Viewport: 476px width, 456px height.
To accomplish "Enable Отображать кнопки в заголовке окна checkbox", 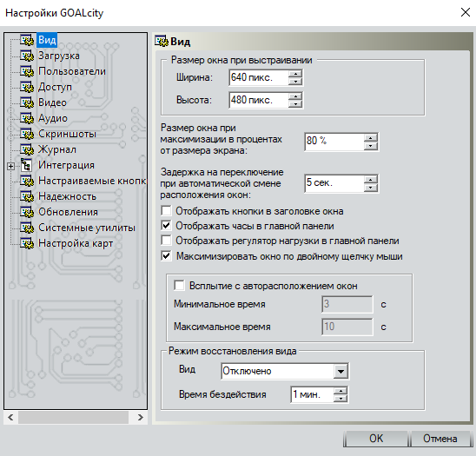I will [x=167, y=211].
